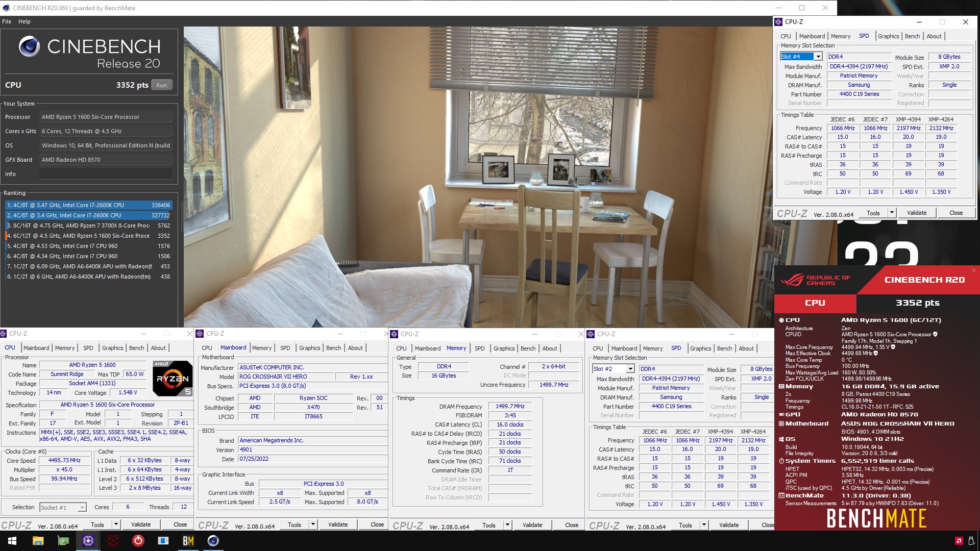Switch to CPU-Z purple chip taskbar icon
This screenshot has height=551, width=980.
pyautogui.click(x=88, y=541)
